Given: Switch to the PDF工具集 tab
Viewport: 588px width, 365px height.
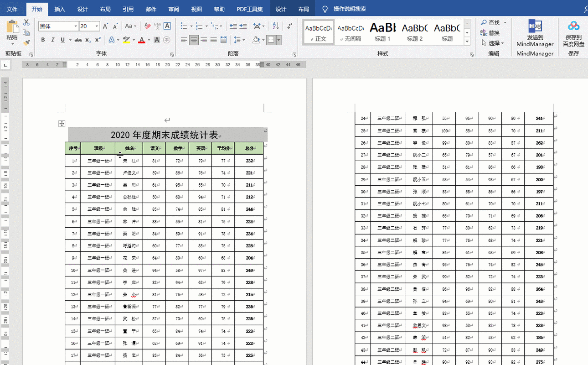Looking at the screenshot, I should point(250,9).
